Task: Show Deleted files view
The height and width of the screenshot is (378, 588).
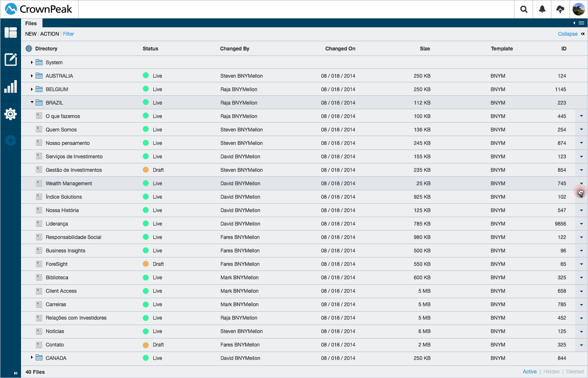Action: 575,372
